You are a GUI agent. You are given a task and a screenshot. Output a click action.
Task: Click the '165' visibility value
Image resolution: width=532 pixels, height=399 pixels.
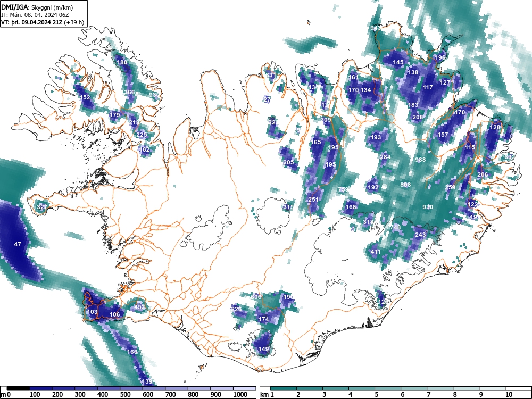[x=316, y=142]
